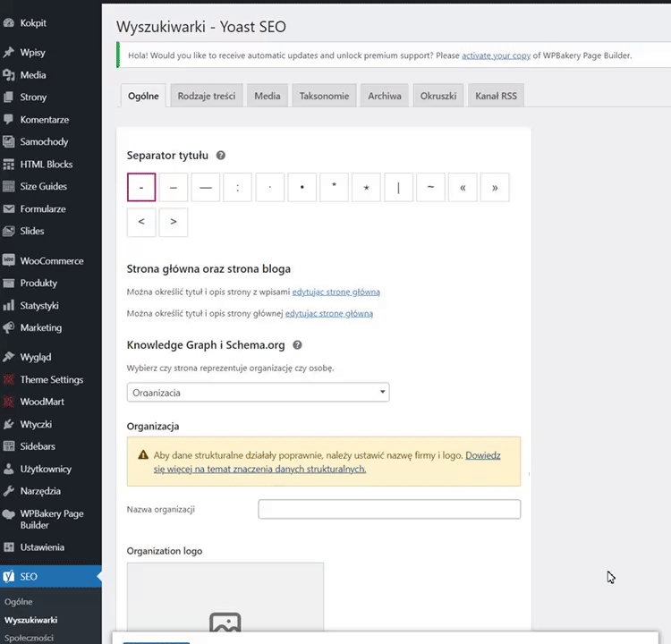Select the tilde title separator
Image resolution: width=671 pixels, height=644 pixels.
tap(430, 187)
